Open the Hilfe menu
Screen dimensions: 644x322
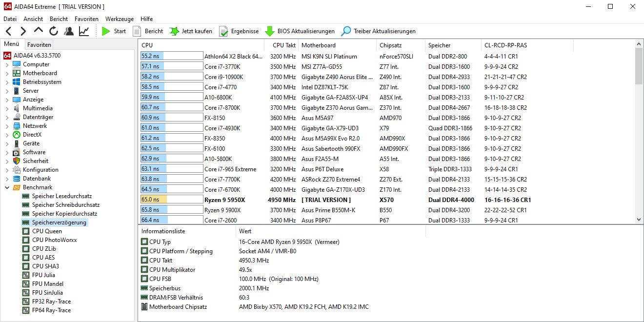pos(147,19)
